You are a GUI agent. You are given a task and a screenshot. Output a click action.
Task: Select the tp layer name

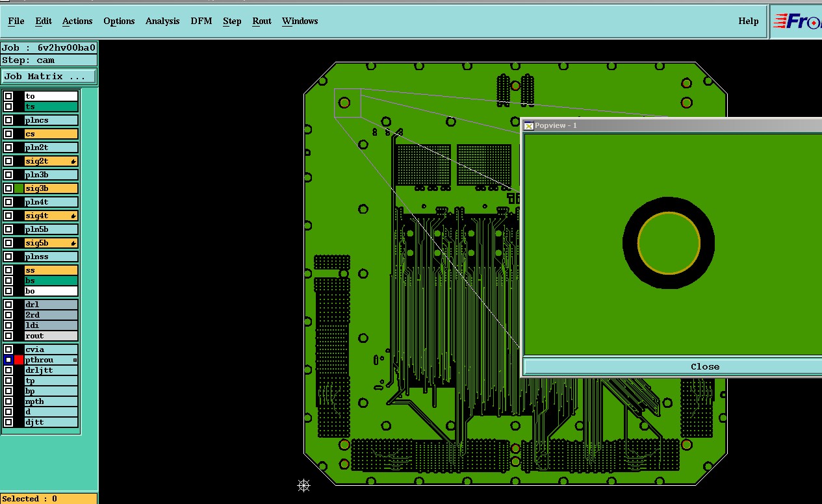51,381
